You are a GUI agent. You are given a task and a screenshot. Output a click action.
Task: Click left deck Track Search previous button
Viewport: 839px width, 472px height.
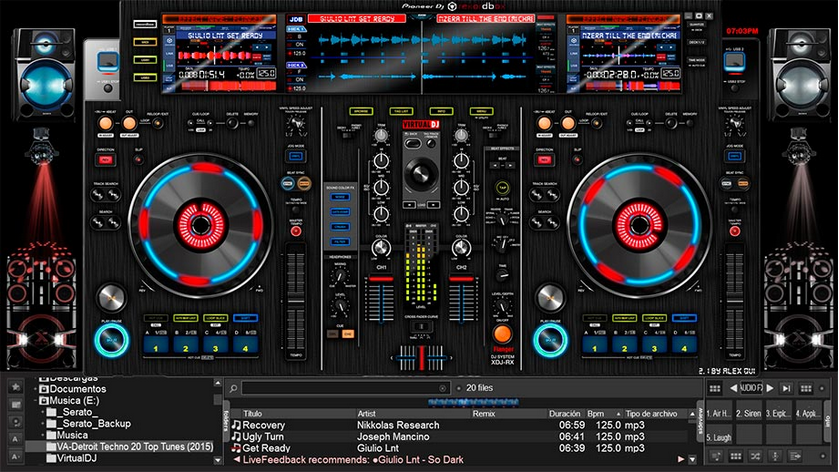pos(97,195)
